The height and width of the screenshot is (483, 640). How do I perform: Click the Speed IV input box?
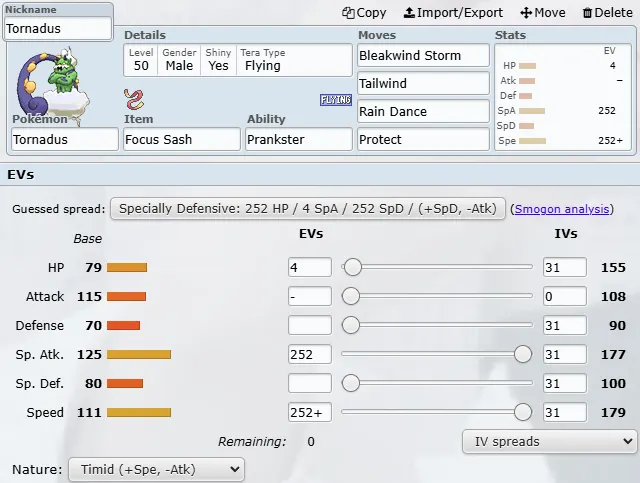click(565, 412)
